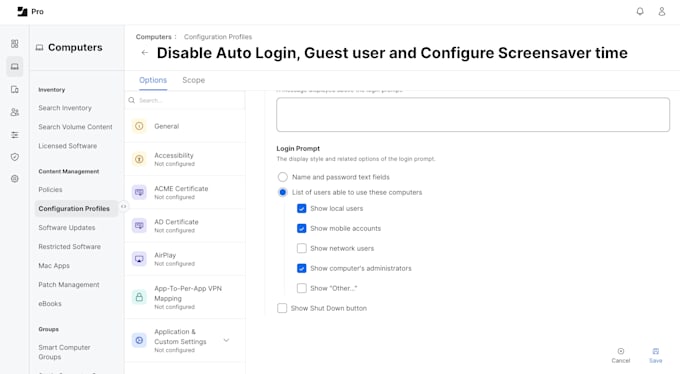Open the notifications bell
This screenshot has width=680, height=374.
point(640,12)
